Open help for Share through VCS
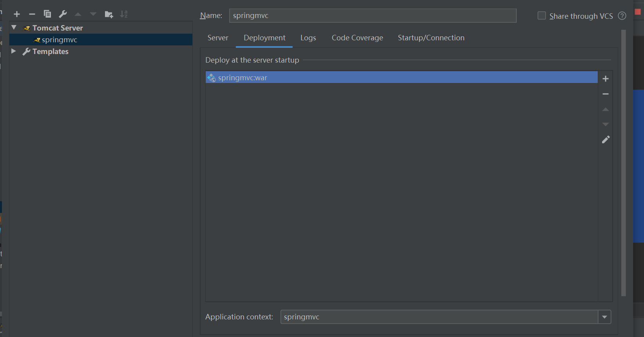The height and width of the screenshot is (337, 644). click(x=622, y=16)
